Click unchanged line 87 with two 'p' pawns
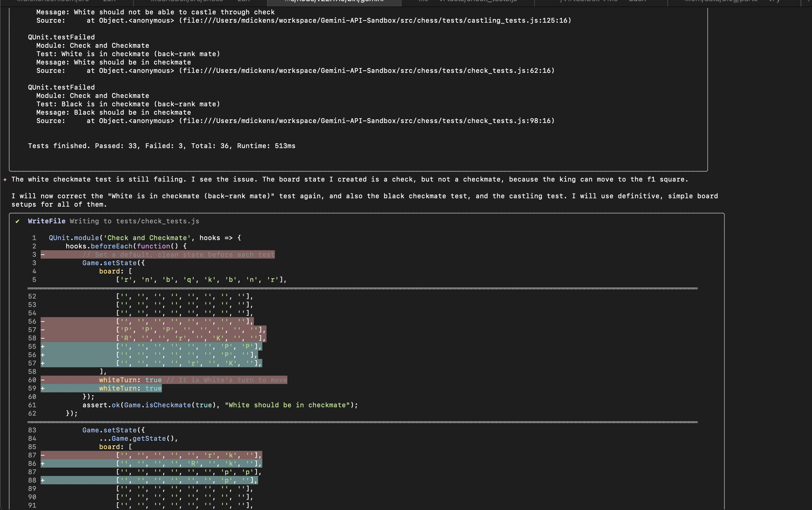Image resolution: width=812 pixels, height=510 pixels. pos(189,472)
